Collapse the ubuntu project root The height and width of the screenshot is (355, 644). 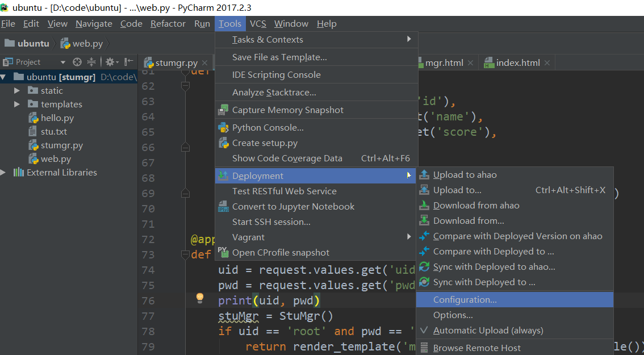click(3, 77)
